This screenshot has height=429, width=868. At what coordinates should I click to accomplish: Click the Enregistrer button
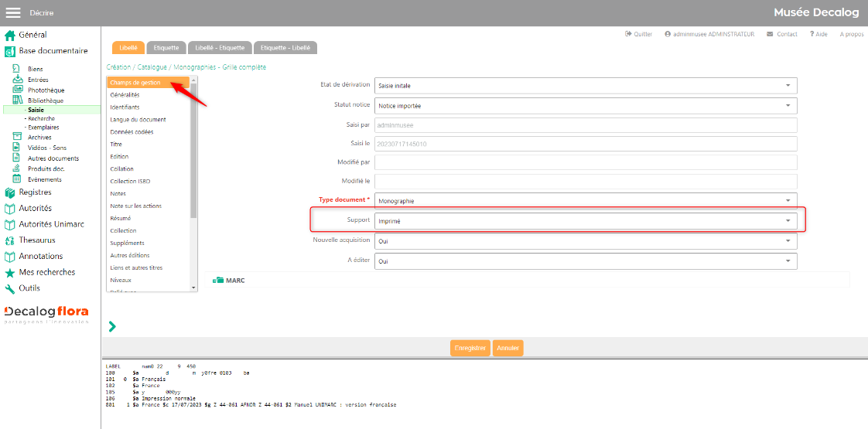470,349
